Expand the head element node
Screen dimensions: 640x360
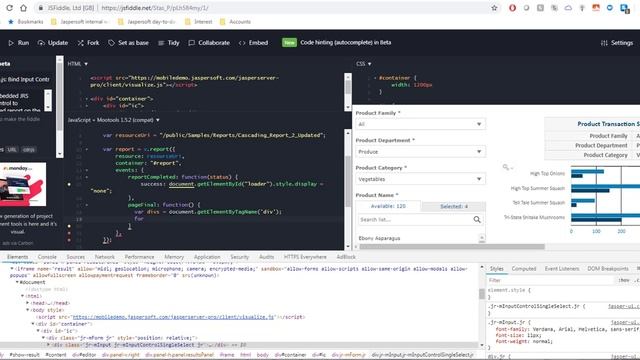pyautogui.click(x=27, y=303)
